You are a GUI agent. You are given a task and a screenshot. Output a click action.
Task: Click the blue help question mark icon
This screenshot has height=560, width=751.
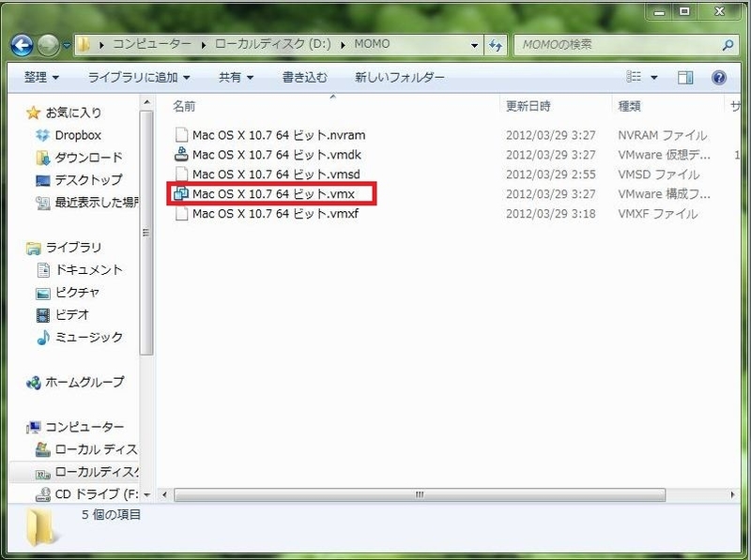tap(719, 78)
